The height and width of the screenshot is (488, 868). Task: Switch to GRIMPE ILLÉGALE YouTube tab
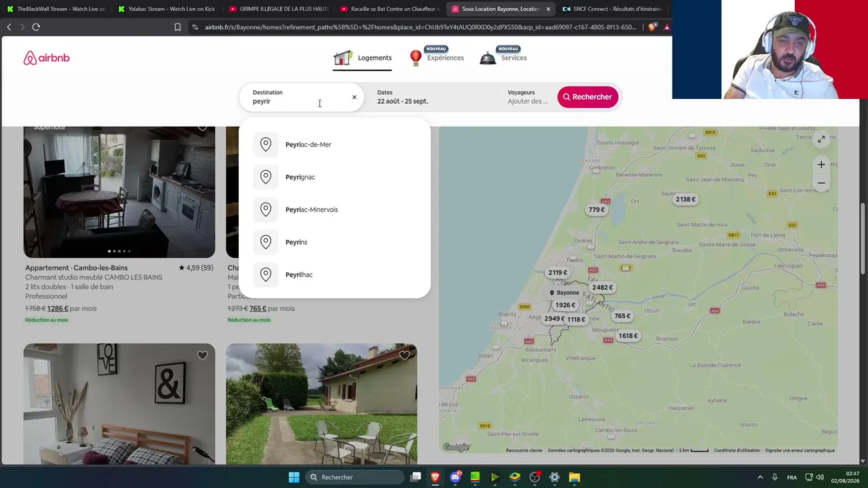tap(277, 9)
